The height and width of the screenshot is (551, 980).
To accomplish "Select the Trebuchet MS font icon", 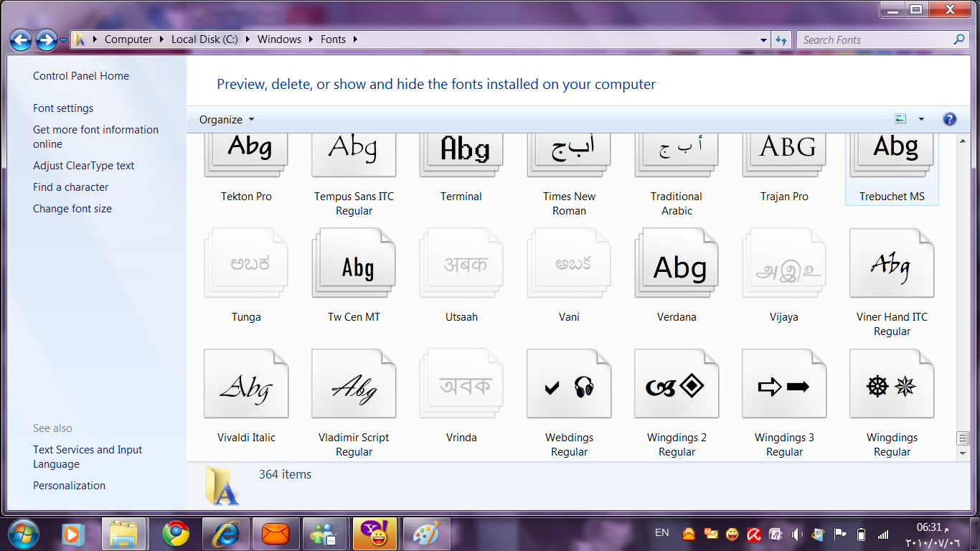I will [x=892, y=156].
